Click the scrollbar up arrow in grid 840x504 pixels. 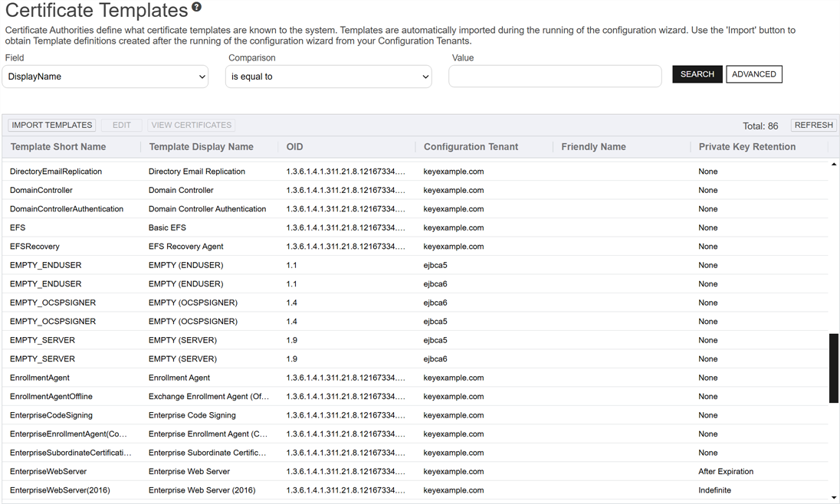834,165
